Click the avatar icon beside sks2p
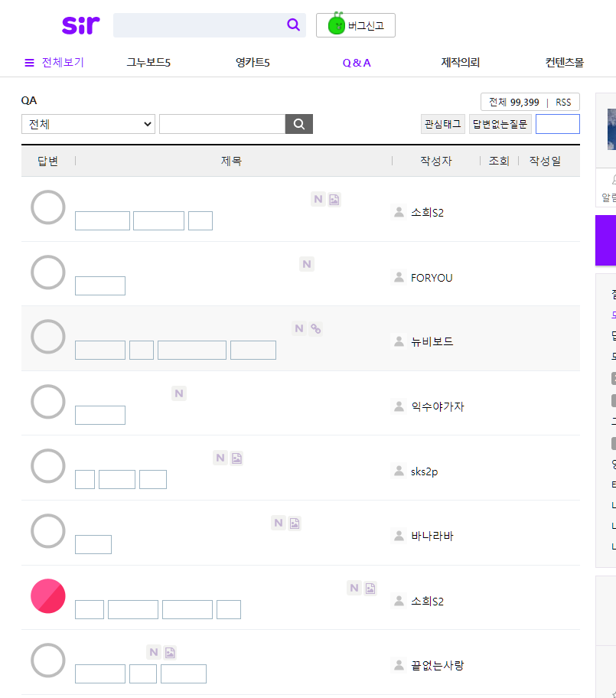 (399, 471)
